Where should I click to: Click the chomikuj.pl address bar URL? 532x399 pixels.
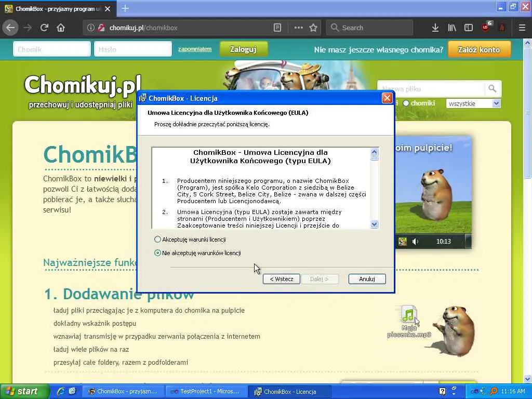(143, 28)
